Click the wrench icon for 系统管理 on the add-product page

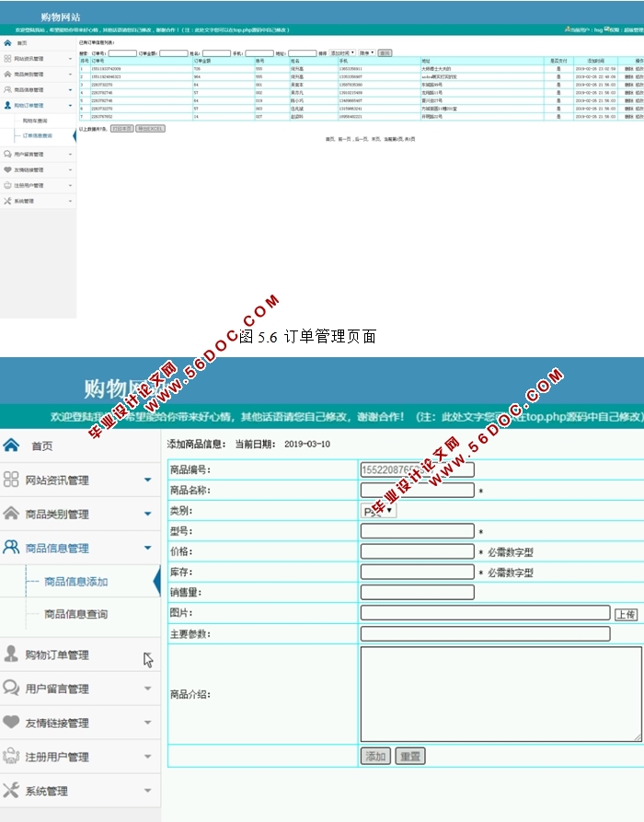pyautogui.click(x=11, y=790)
